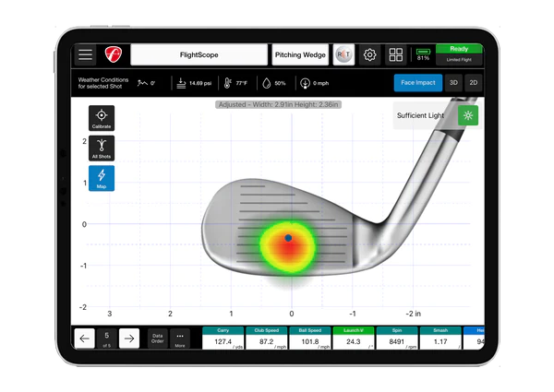Tap the 14.69 psi pressure icon
Screen dimensions: 554x392
(181, 83)
